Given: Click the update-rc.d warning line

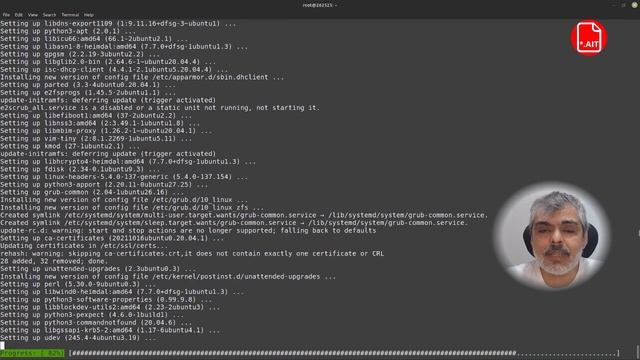Looking at the screenshot, I should 188,231.
